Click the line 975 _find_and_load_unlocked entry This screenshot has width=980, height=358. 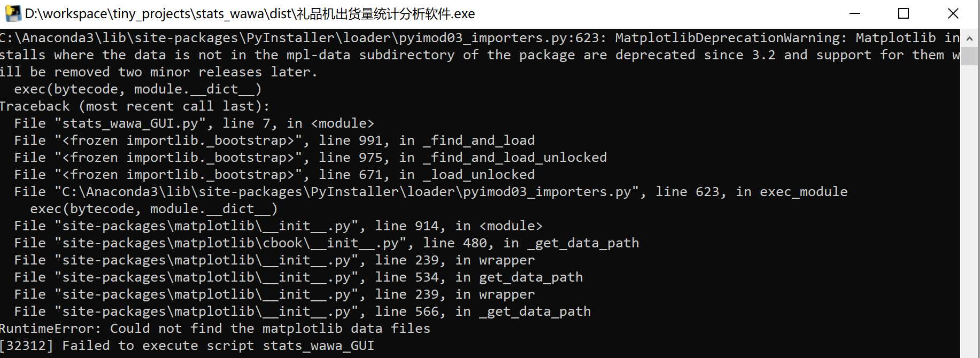[310, 158]
